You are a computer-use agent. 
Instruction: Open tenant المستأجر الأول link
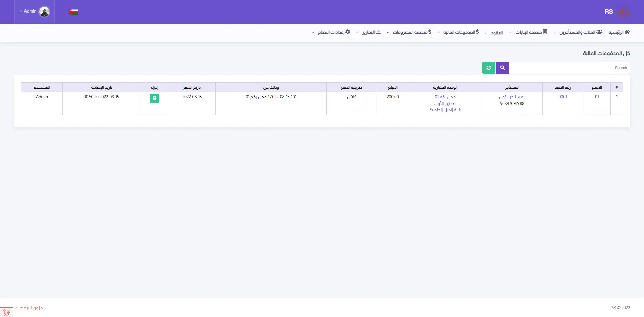[512, 97]
